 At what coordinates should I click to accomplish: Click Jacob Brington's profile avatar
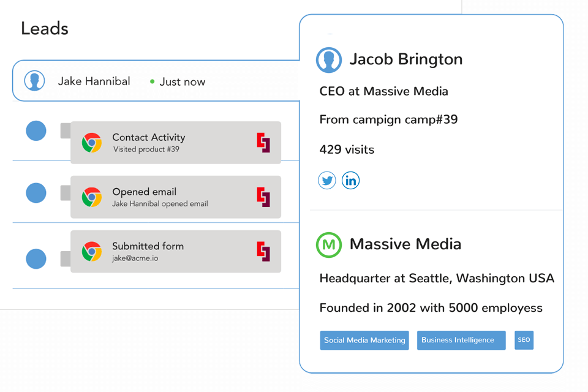tap(329, 60)
